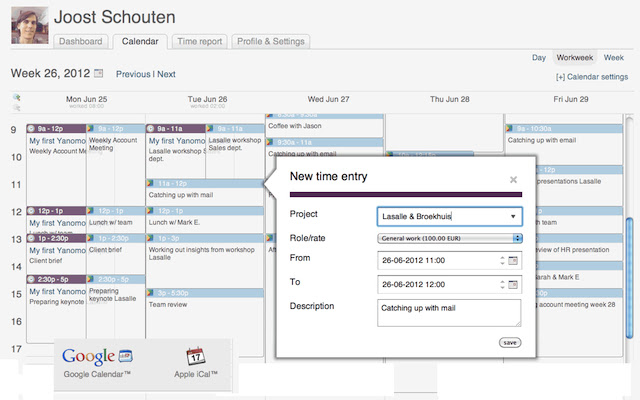Open the calendar picker for the To date
This screenshot has height=400, width=640.
(514, 284)
